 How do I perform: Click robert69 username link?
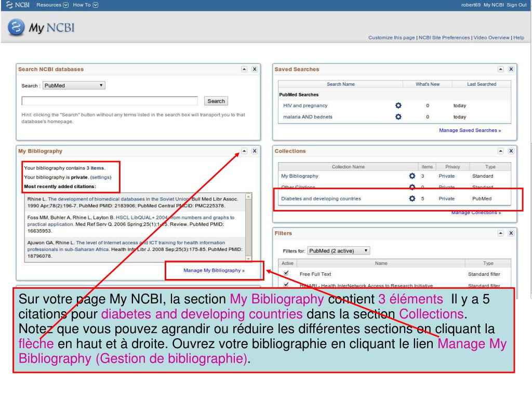(471, 5)
